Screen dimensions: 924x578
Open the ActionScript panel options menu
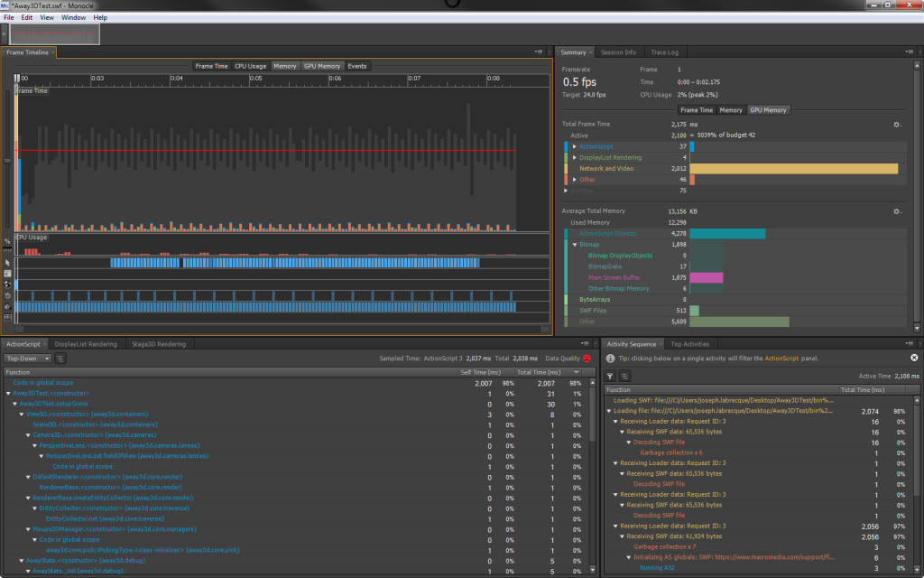click(585, 343)
